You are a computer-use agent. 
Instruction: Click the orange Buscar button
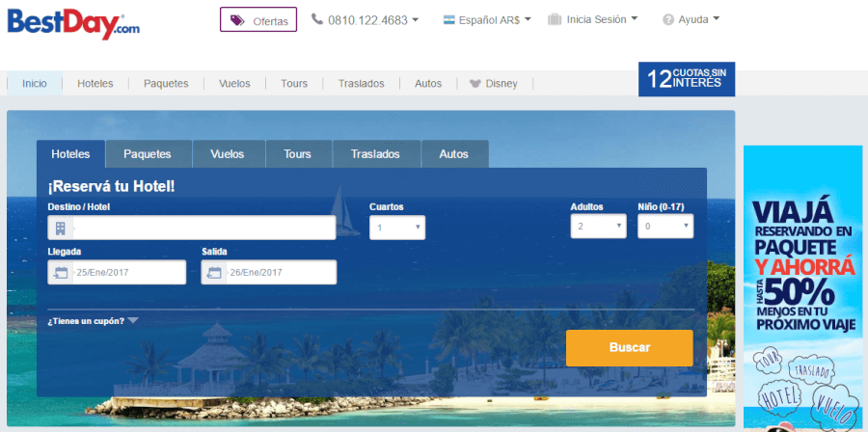tap(629, 347)
